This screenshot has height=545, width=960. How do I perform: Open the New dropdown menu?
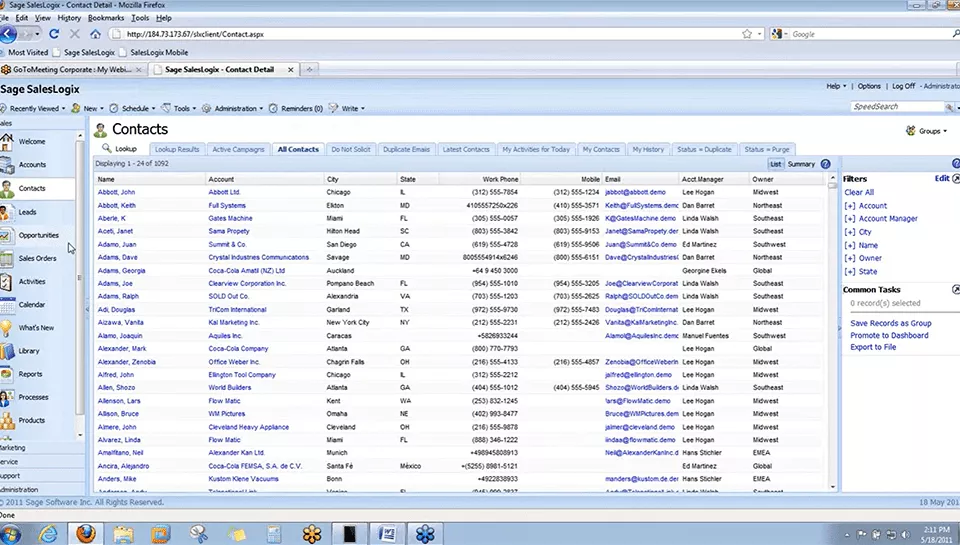click(x=88, y=108)
